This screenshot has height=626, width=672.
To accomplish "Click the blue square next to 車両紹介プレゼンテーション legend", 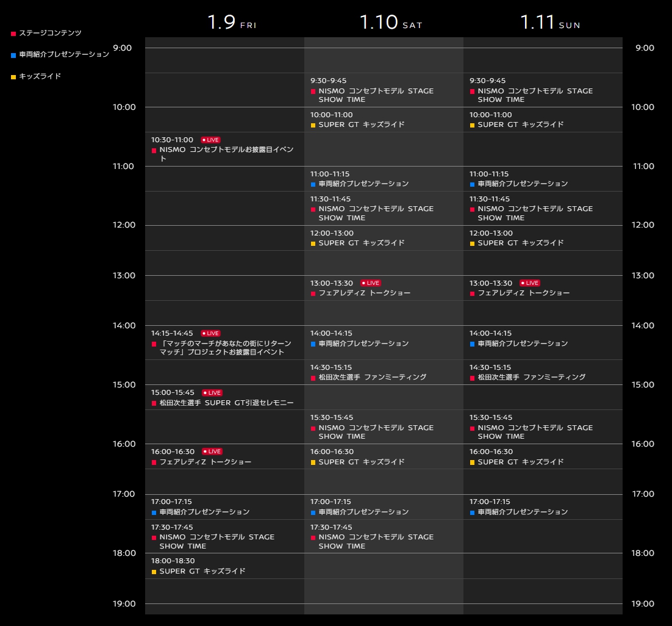I will point(13,55).
